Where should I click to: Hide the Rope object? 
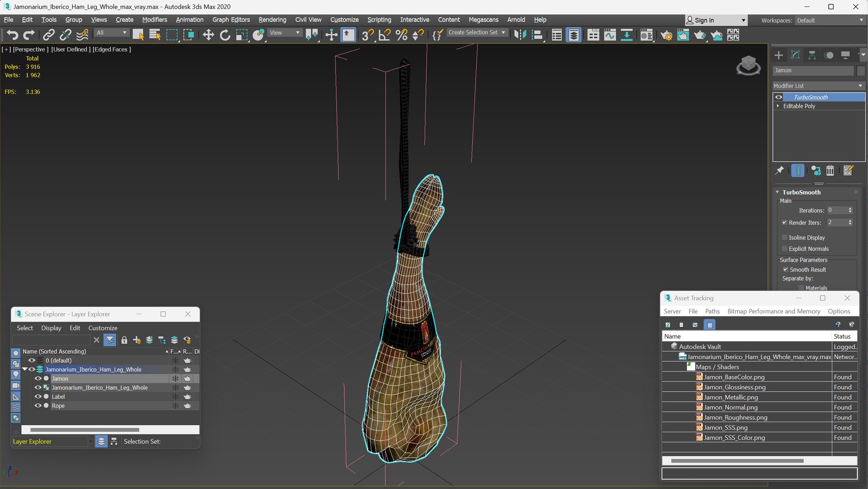pyautogui.click(x=38, y=406)
